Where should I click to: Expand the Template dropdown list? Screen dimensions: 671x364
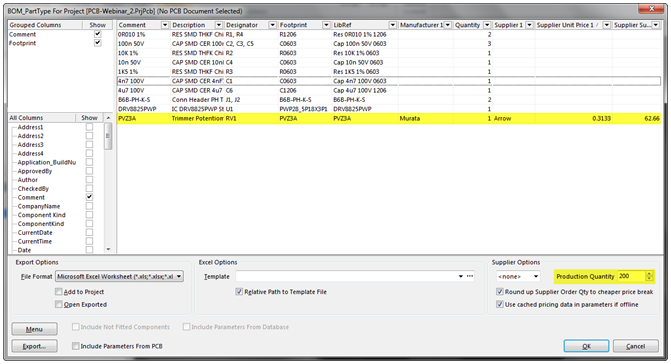coord(460,276)
